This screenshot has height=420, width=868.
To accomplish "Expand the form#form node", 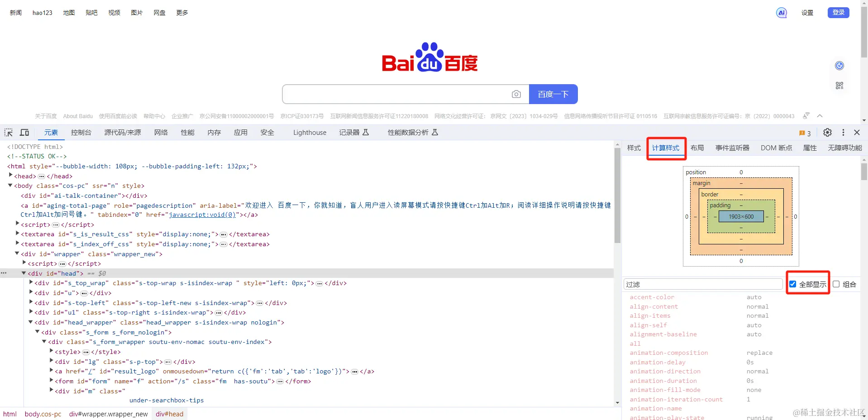I will coord(51,381).
